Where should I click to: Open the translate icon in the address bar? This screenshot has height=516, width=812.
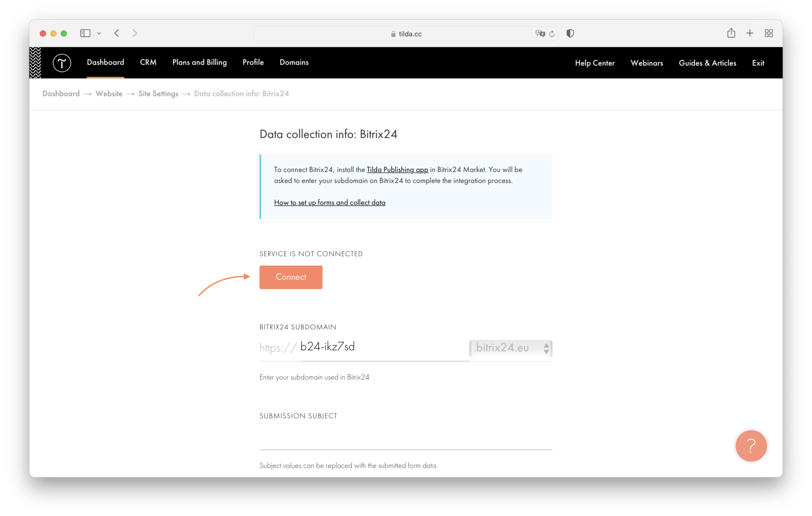click(x=540, y=33)
